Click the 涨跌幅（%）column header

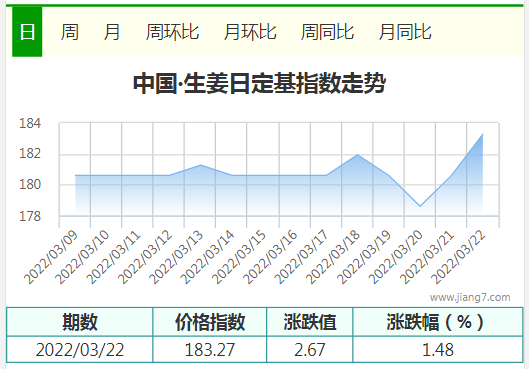[438, 322]
